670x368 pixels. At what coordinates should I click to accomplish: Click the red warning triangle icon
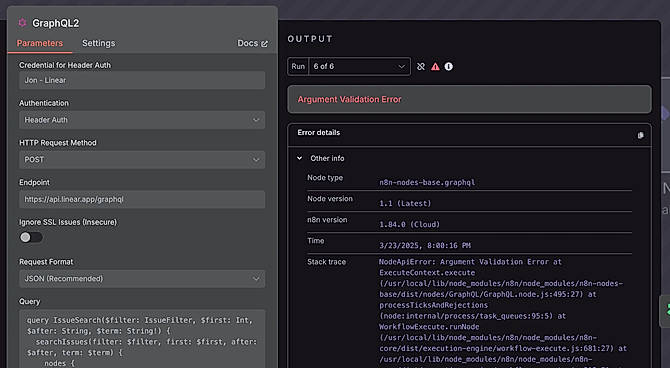point(435,66)
